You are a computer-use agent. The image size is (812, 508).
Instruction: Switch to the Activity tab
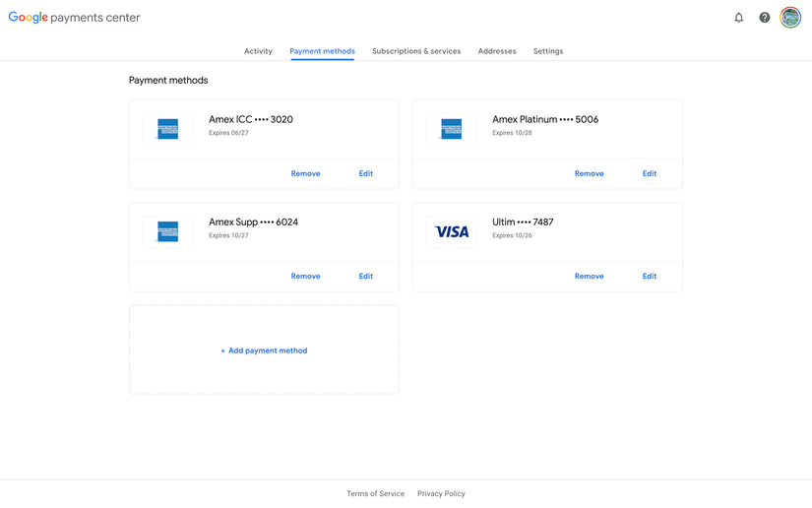pyautogui.click(x=258, y=51)
